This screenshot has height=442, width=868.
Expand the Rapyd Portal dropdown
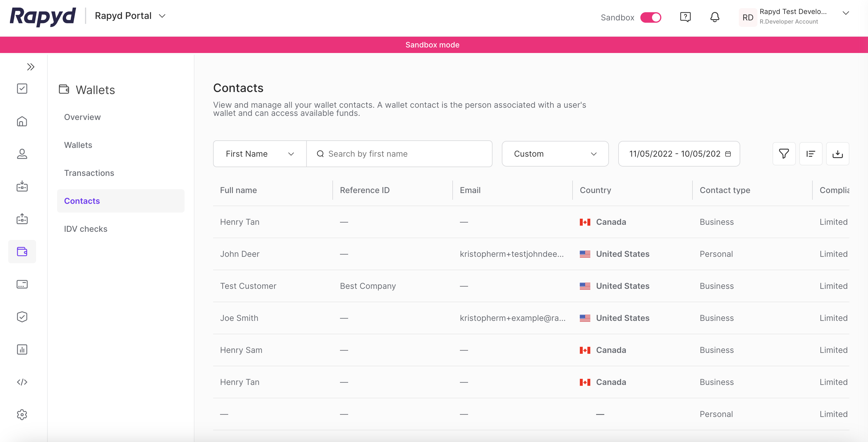[x=162, y=16]
